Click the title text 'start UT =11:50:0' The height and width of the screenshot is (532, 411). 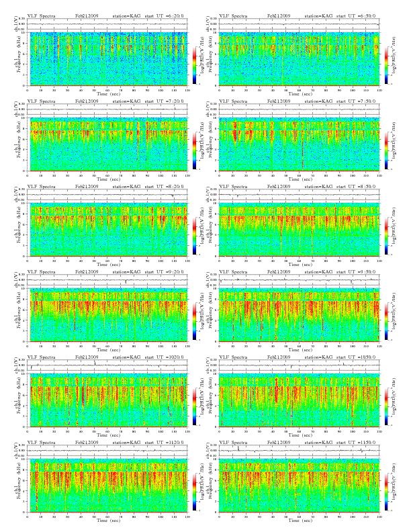356,443
